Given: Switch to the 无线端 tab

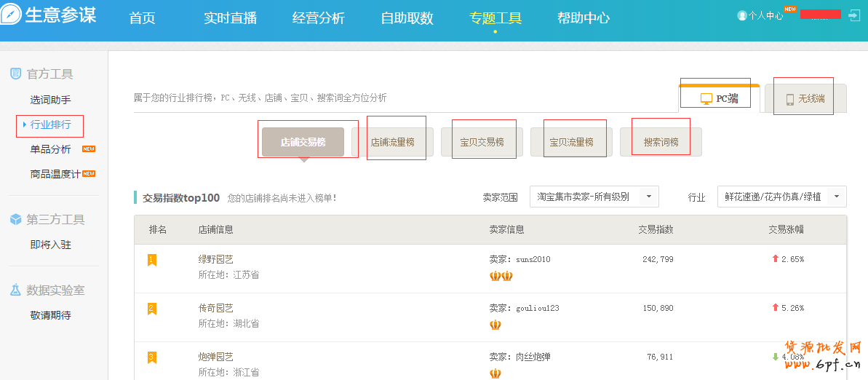Looking at the screenshot, I should pyautogui.click(x=805, y=99).
